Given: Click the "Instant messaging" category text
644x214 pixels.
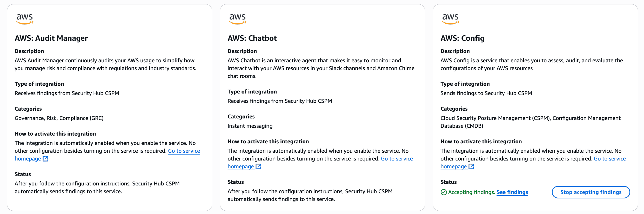Looking at the screenshot, I should (250, 126).
